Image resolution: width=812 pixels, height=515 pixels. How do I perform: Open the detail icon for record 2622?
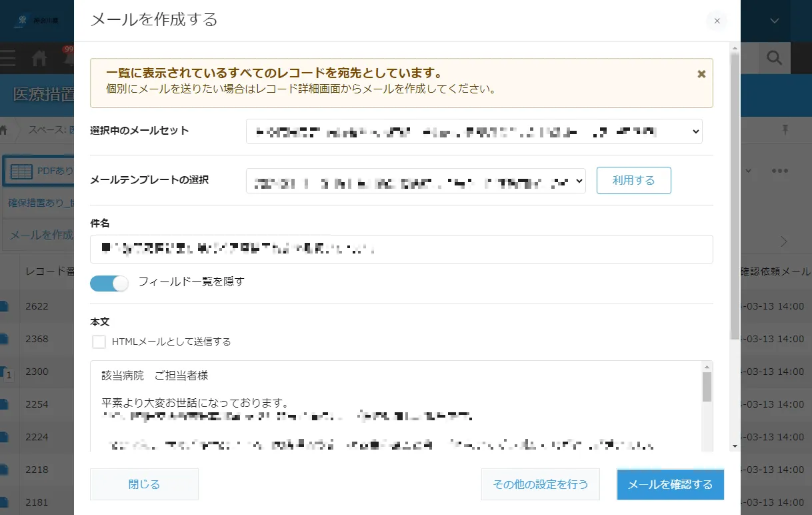click(x=4, y=306)
